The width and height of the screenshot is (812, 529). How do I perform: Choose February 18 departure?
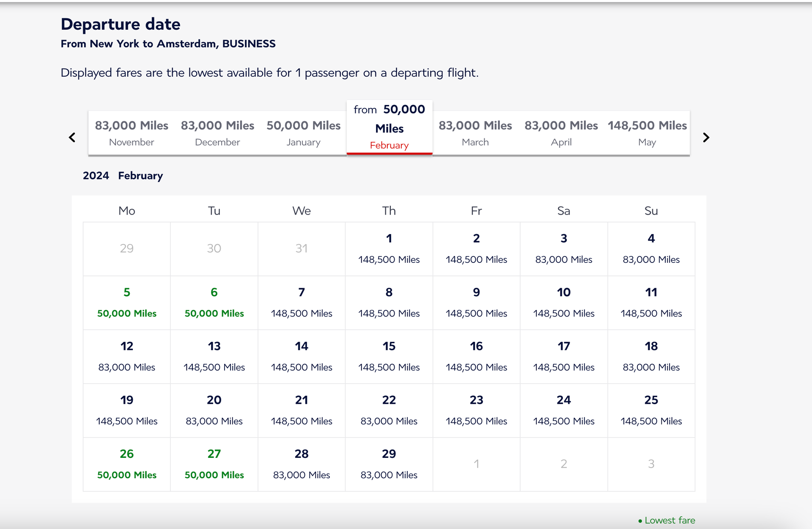[651, 356]
